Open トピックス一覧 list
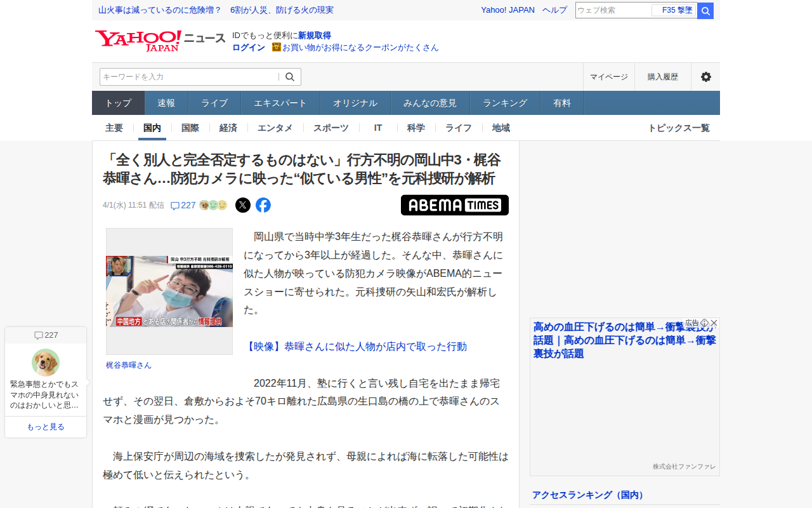The width and height of the screenshot is (812, 508). (x=679, y=128)
